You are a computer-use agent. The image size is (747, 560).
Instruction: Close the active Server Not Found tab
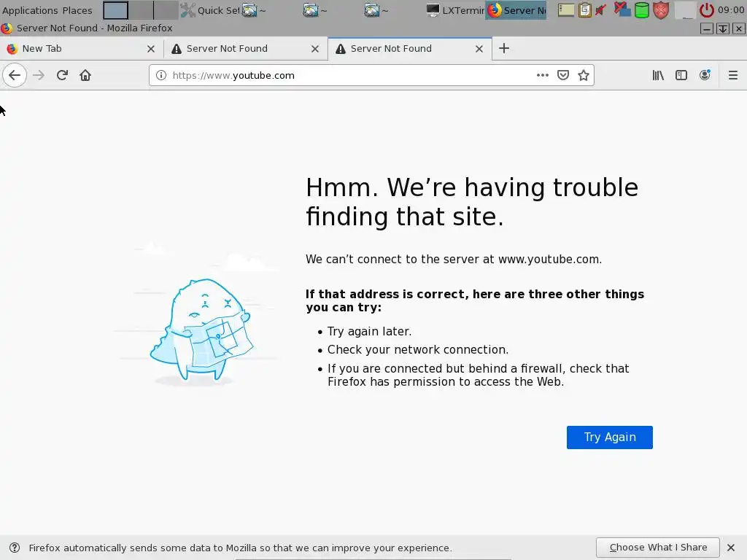pyautogui.click(x=479, y=49)
